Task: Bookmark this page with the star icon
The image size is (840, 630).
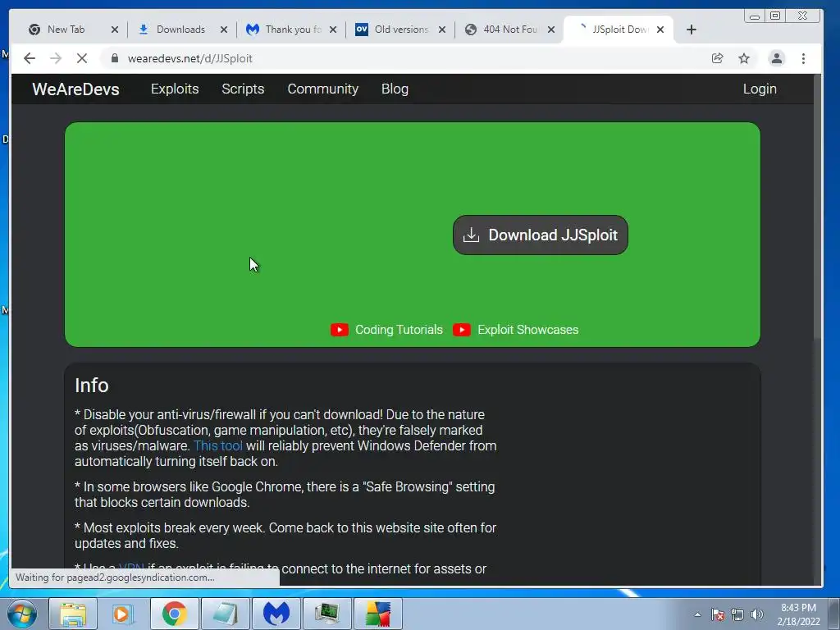Action: point(744,58)
